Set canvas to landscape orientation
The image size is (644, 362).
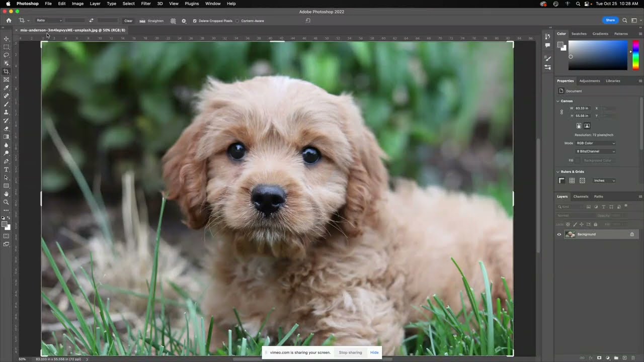coord(587,126)
